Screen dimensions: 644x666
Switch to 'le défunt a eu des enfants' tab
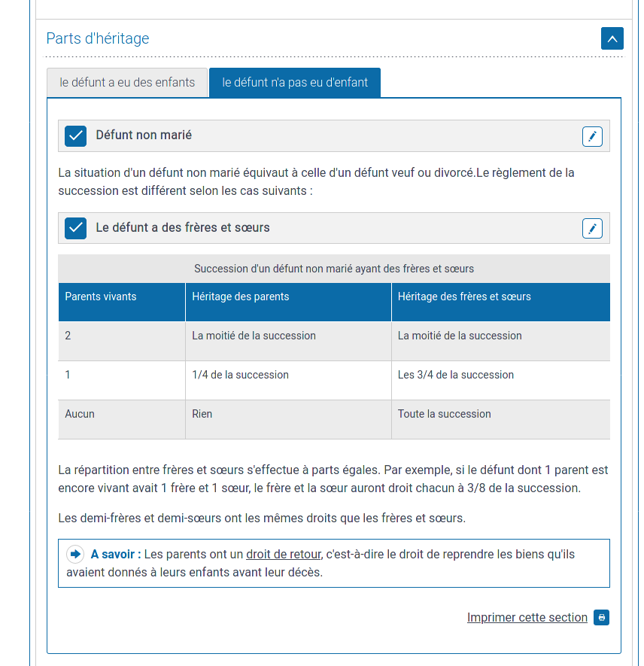(127, 83)
